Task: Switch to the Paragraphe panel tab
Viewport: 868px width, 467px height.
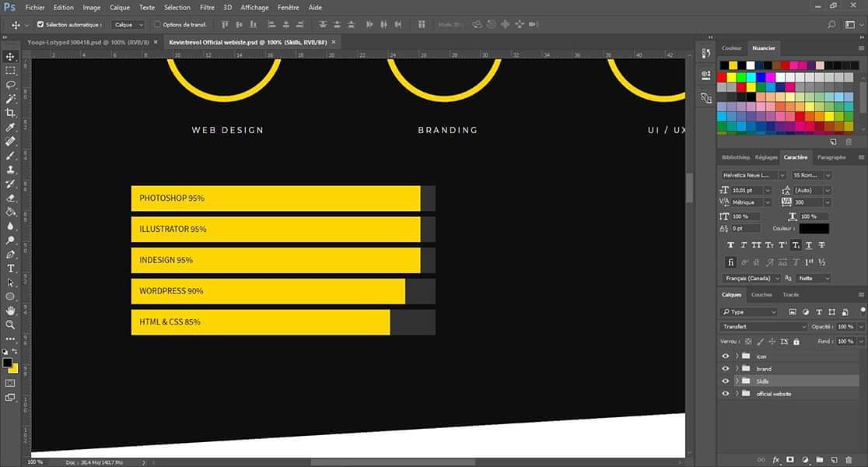Action: (x=831, y=157)
